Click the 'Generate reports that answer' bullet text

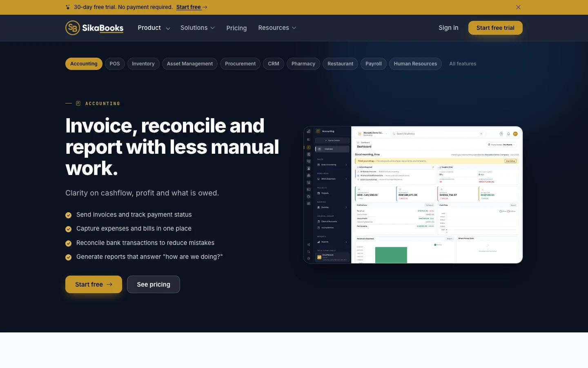149,257
